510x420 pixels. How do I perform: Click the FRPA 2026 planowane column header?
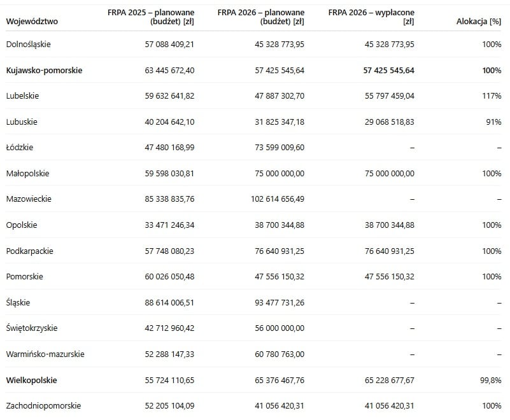point(260,17)
